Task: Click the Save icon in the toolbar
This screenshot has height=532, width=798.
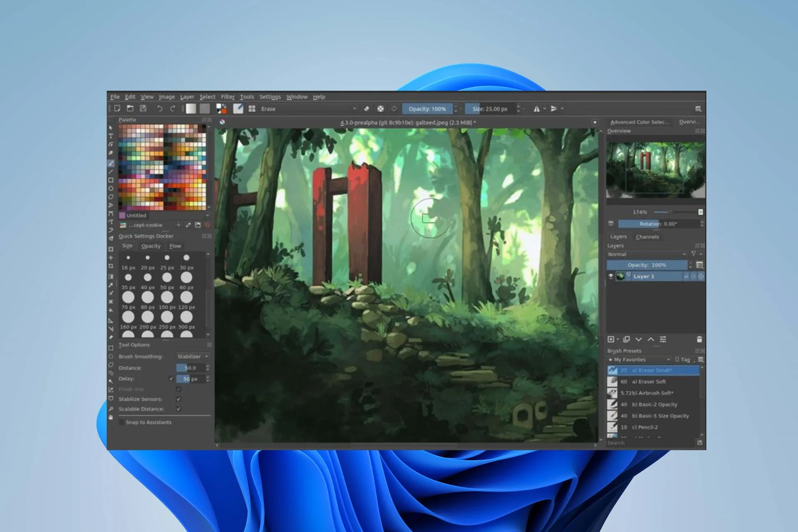Action: pos(143,108)
